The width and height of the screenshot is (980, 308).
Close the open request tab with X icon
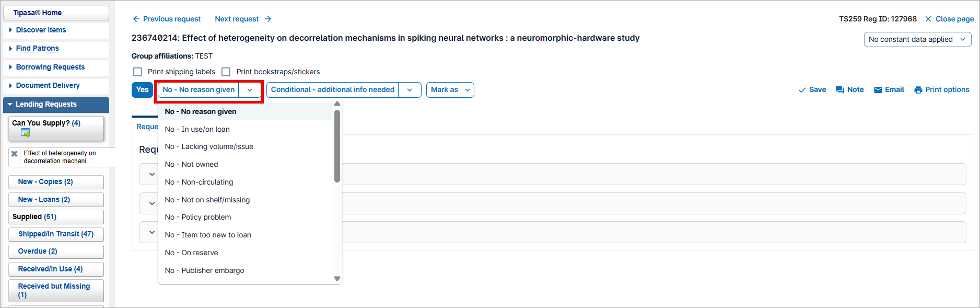click(x=15, y=154)
